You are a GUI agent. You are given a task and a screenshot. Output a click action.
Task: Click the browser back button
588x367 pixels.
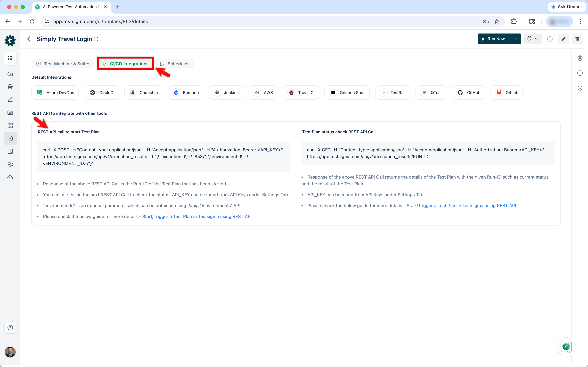click(x=7, y=21)
